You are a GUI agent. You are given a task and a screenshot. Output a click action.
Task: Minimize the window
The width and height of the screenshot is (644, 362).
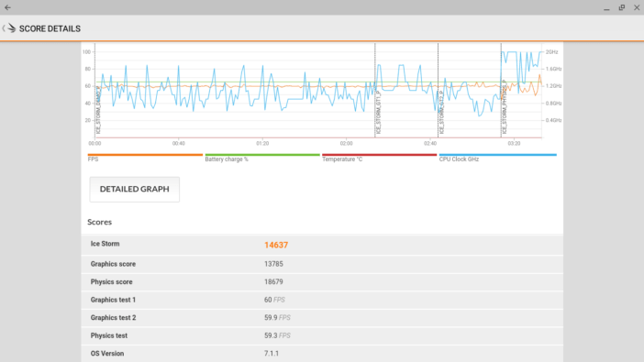(x=606, y=8)
